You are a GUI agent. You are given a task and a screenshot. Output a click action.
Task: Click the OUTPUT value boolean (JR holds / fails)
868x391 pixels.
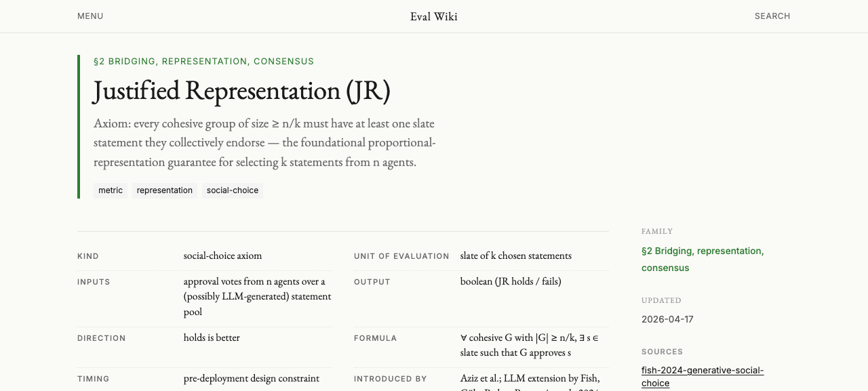[511, 281]
